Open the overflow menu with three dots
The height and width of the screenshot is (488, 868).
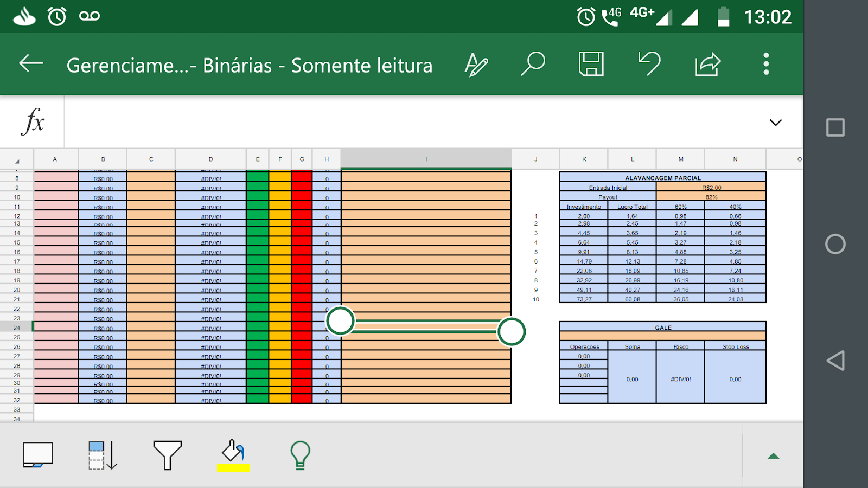pyautogui.click(x=766, y=63)
